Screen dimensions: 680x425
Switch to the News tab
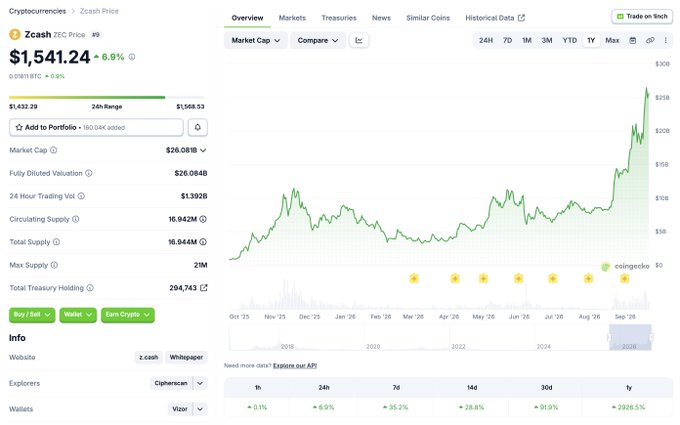(x=381, y=18)
